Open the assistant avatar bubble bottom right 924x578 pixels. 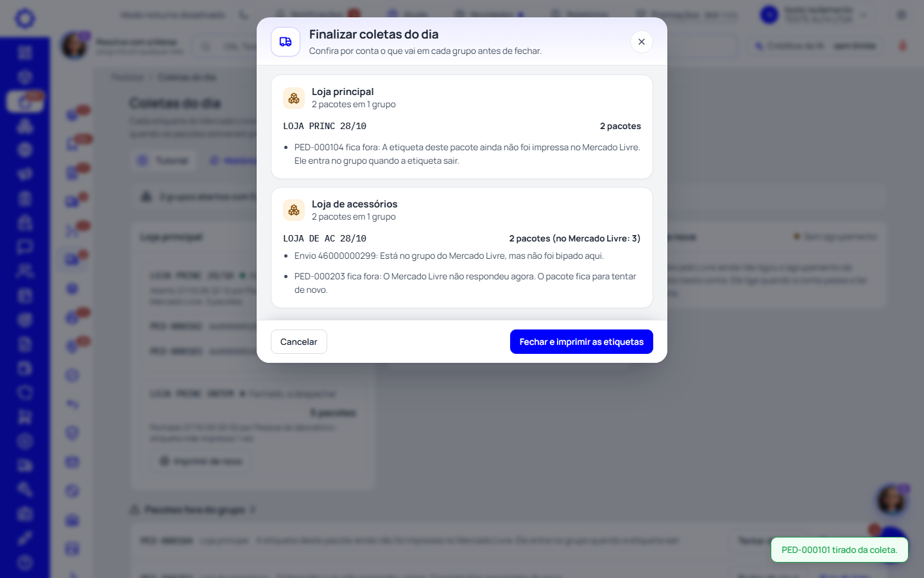pyautogui.click(x=891, y=500)
